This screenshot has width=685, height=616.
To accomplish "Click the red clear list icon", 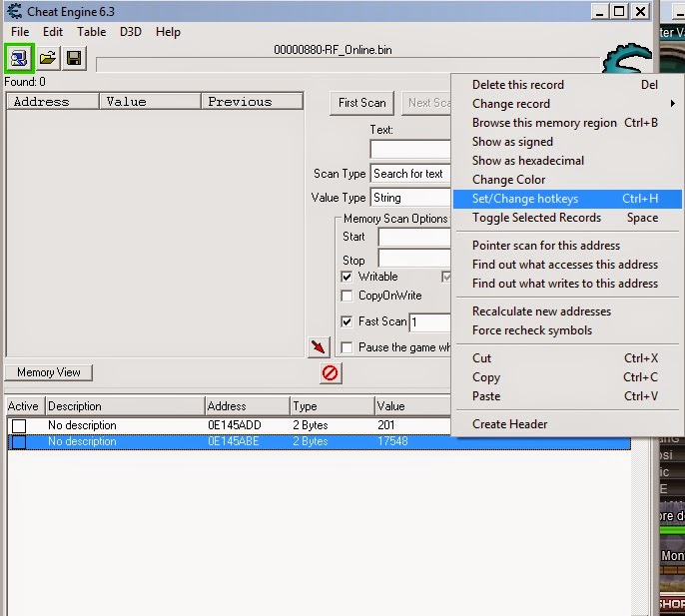I will (x=331, y=373).
